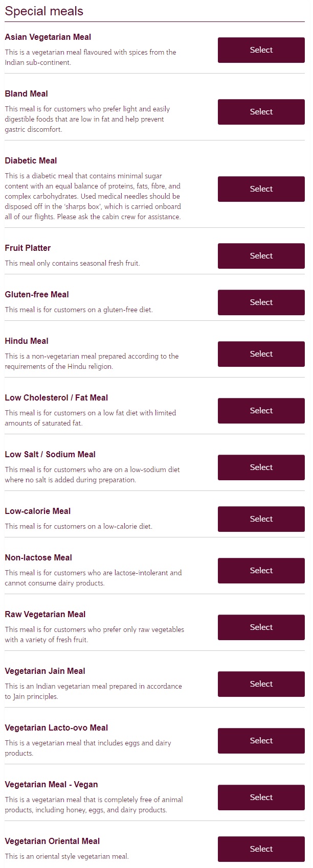
Task: Select the Asian Vegetarian Meal
Action: [x=261, y=50]
